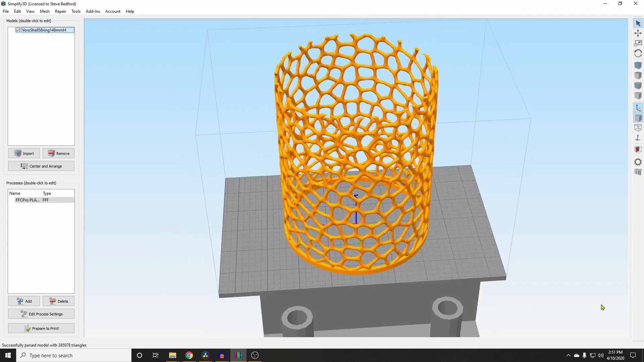Click the Import model button
This screenshot has height=362, width=644.
click(24, 154)
